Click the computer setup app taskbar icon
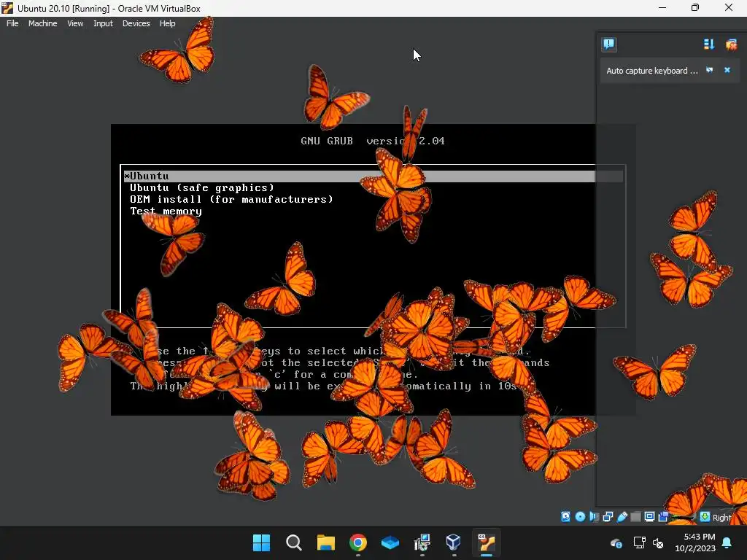Image resolution: width=747 pixels, height=560 pixels. tap(422, 542)
